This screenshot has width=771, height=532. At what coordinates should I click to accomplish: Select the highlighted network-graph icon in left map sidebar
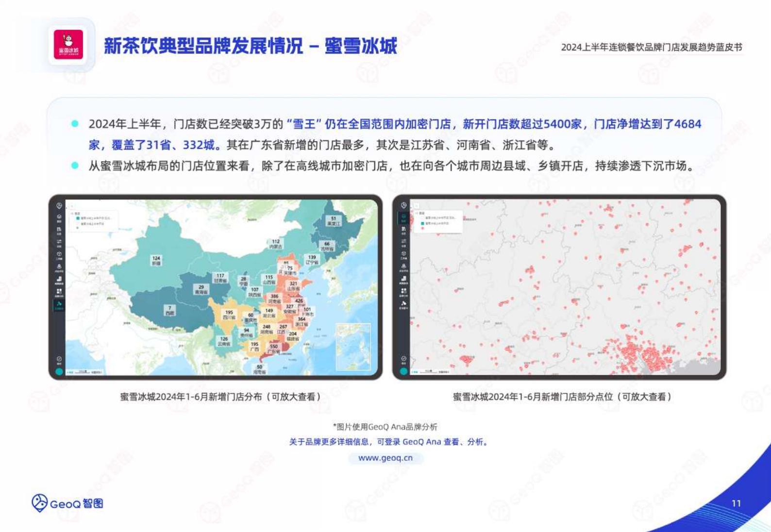click(x=59, y=305)
